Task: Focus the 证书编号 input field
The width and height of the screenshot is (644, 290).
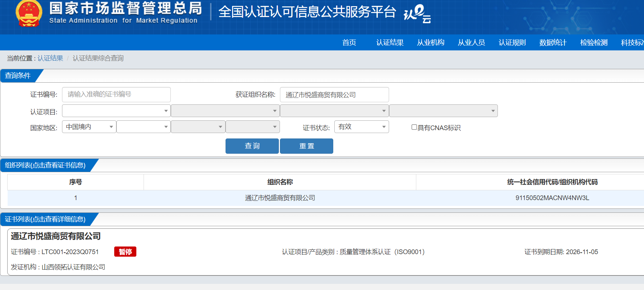Action: [x=116, y=95]
